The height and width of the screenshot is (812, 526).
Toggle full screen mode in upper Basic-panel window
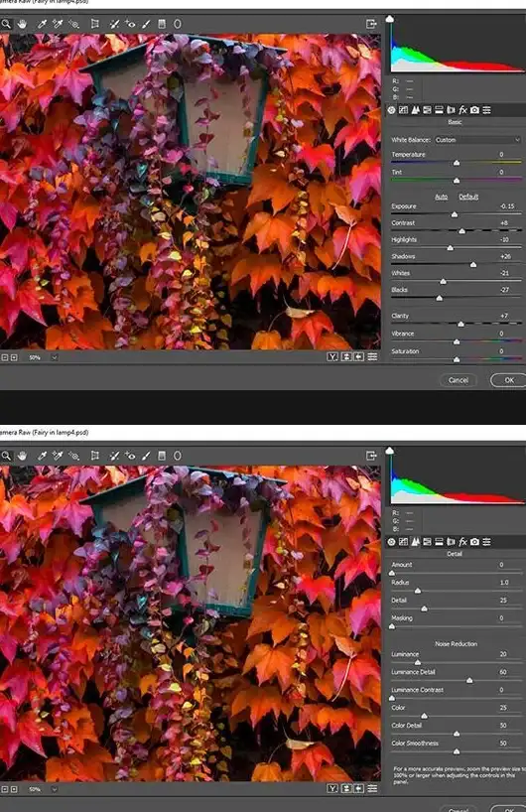point(371,24)
